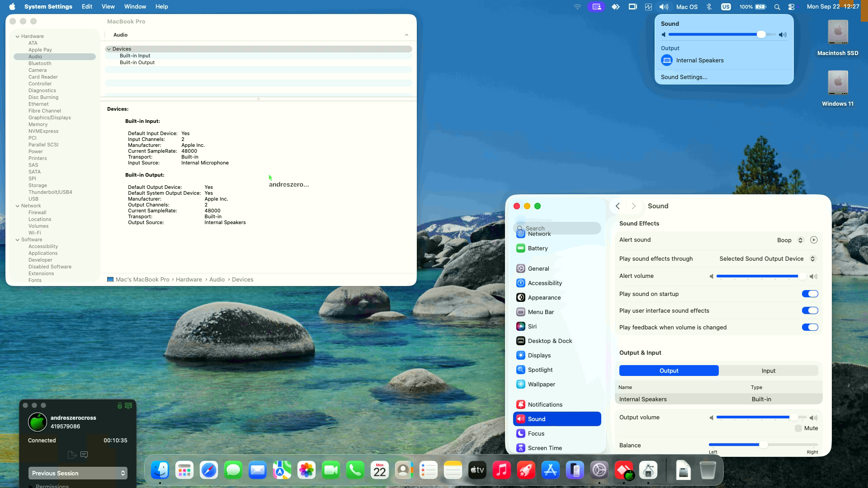The height and width of the screenshot is (488, 868).
Task: Click the Balance slider
Action: [x=763, y=445]
